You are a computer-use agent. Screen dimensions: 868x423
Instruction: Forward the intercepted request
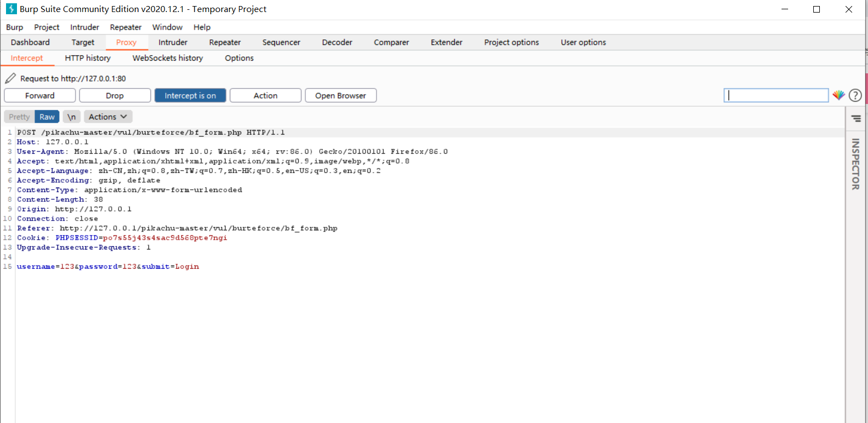(x=40, y=95)
